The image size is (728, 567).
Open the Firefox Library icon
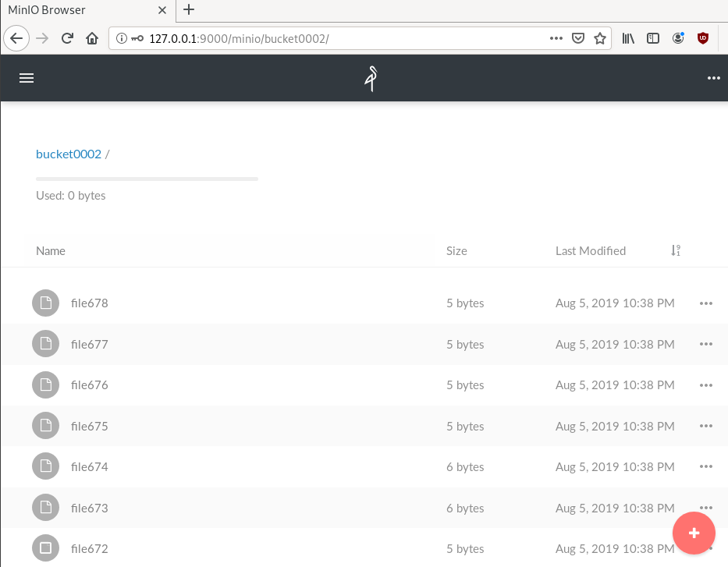628,37
